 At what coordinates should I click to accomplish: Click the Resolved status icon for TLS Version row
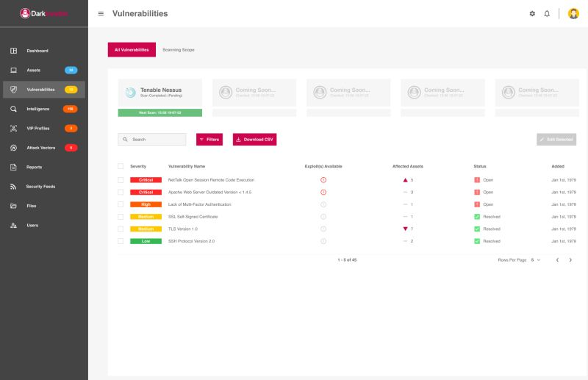pos(477,229)
